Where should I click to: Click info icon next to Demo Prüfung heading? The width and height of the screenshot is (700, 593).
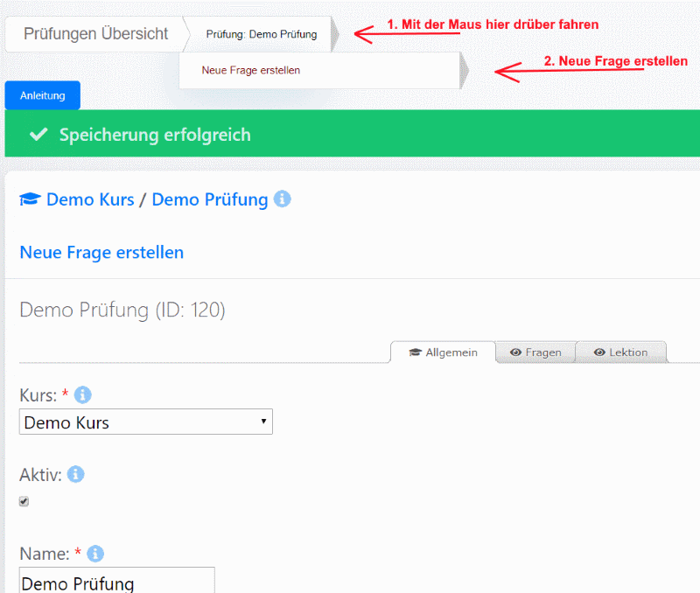(x=282, y=199)
